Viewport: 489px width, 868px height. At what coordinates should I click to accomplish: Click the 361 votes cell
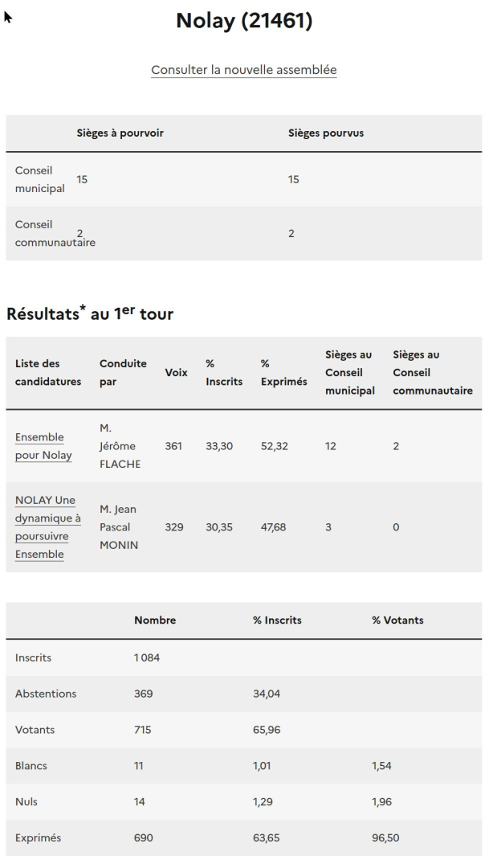point(173,446)
